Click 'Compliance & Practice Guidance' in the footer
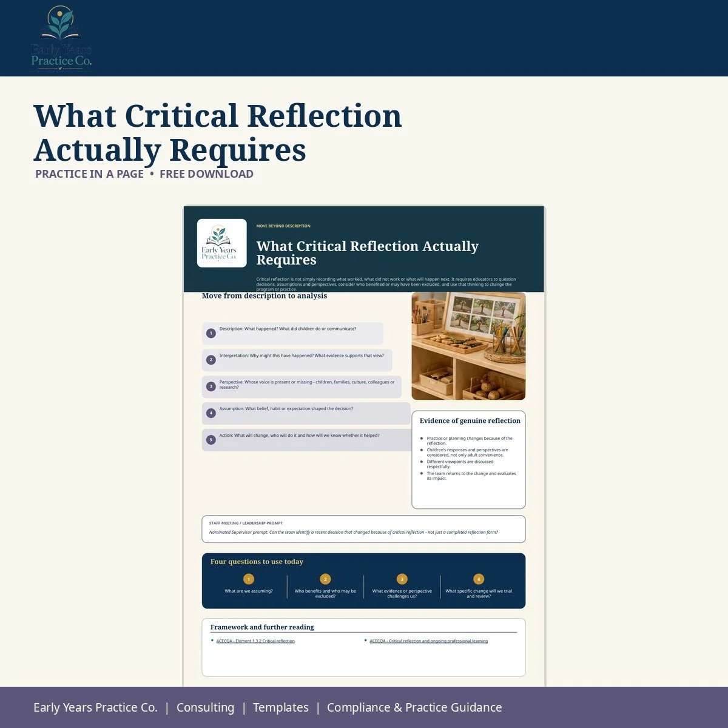728x728 pixels. pyautogui.click(x=414, y=707)
